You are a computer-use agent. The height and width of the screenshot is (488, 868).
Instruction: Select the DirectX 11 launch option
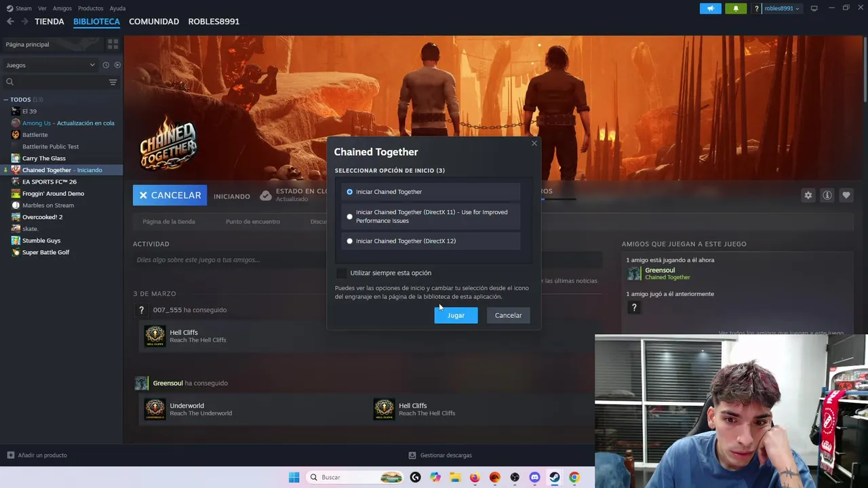[350, 217]
